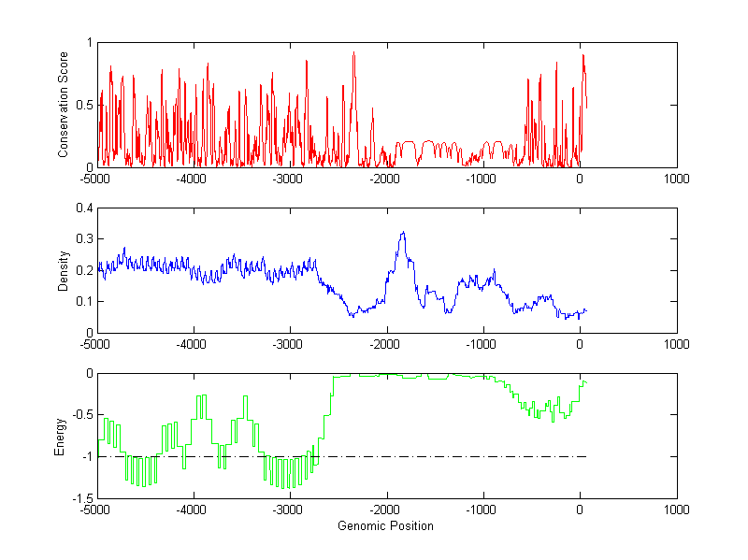748x560 pixels.
Task: Click the "-5000" x-tick below Density plot
Action: pos(95,344)
